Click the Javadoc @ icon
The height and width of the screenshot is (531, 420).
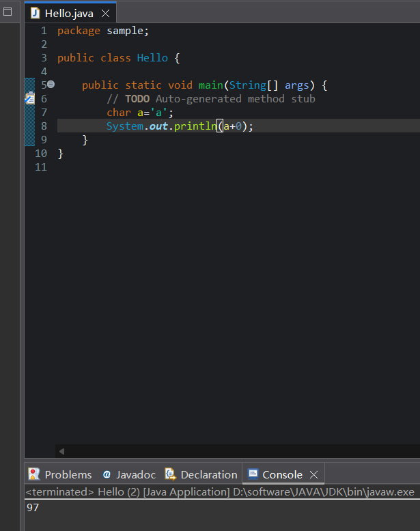coord(107,474)
